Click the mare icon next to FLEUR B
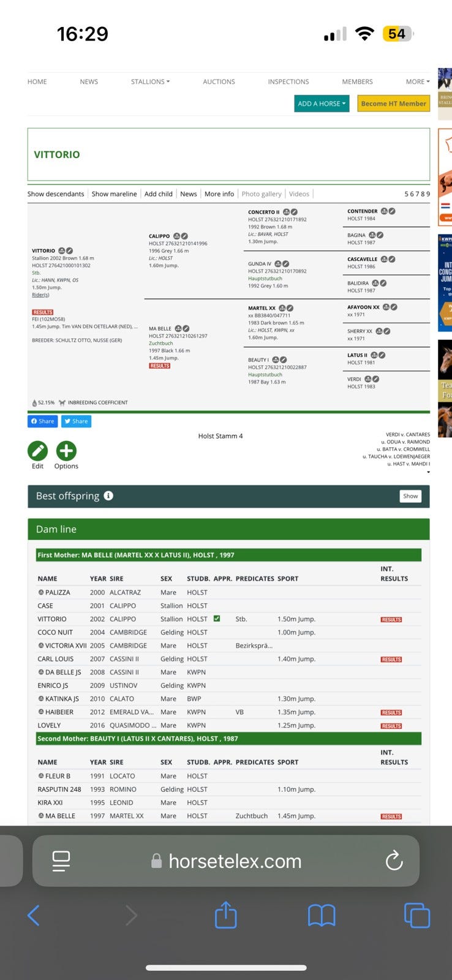The width and height of the screenshot is (452, 980). [x=41, y=776]
